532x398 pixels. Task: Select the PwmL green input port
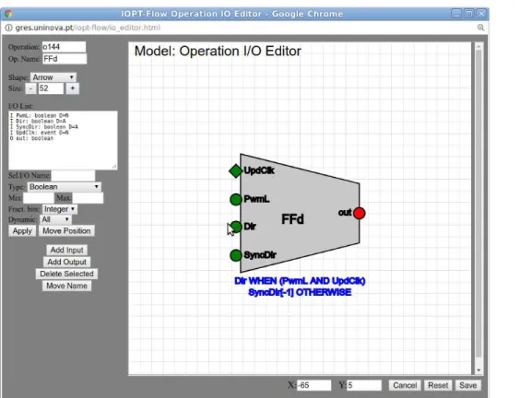[x=235, y=199]
